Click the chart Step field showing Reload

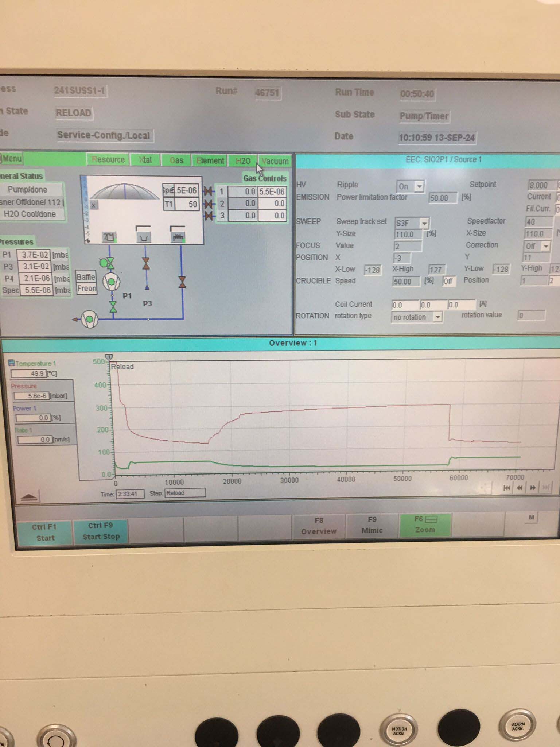tap(185, 493)
